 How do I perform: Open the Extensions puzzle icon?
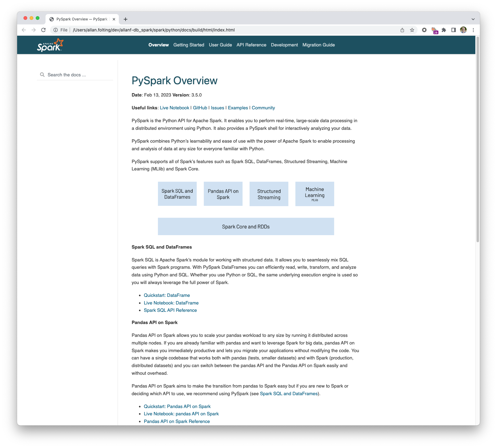444,30
